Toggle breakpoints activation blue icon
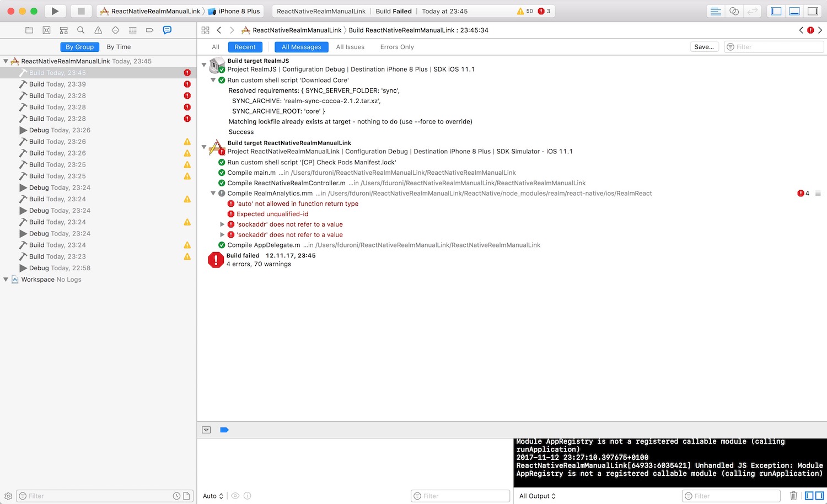The height and width of the screenshot is (504, 827). pyautogui.click(x=224, y=430)
